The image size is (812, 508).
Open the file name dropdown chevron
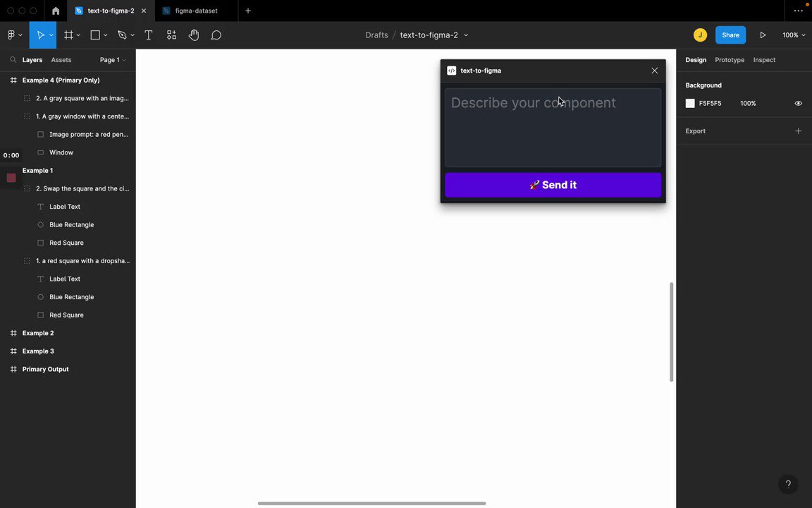[x=465, y=35]
